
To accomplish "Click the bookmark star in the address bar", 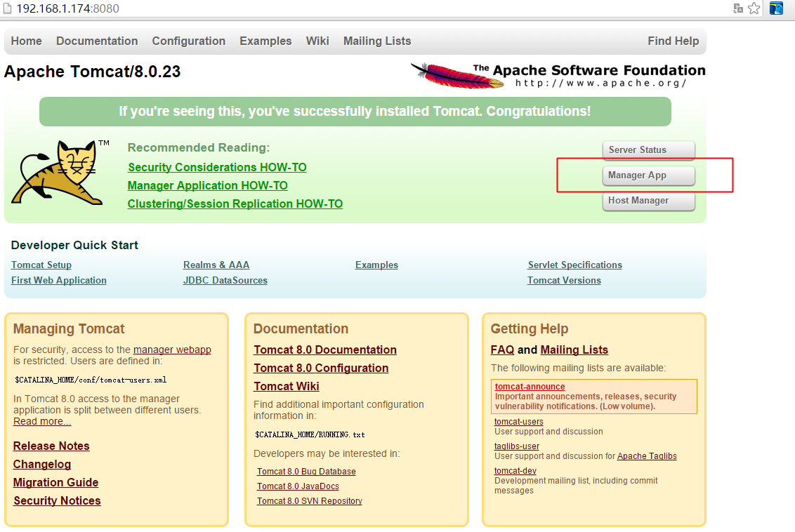I will [754, 8].
